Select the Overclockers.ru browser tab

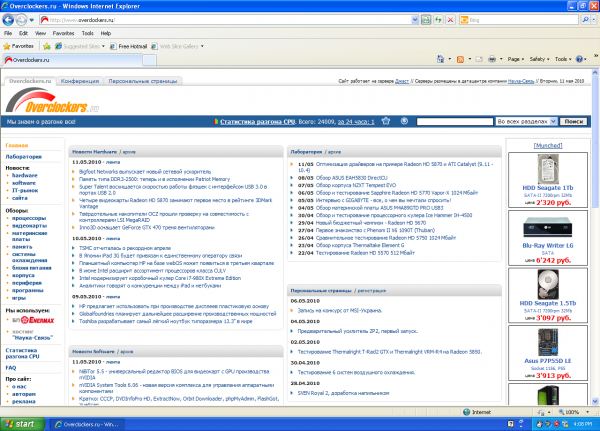point(73,60)
